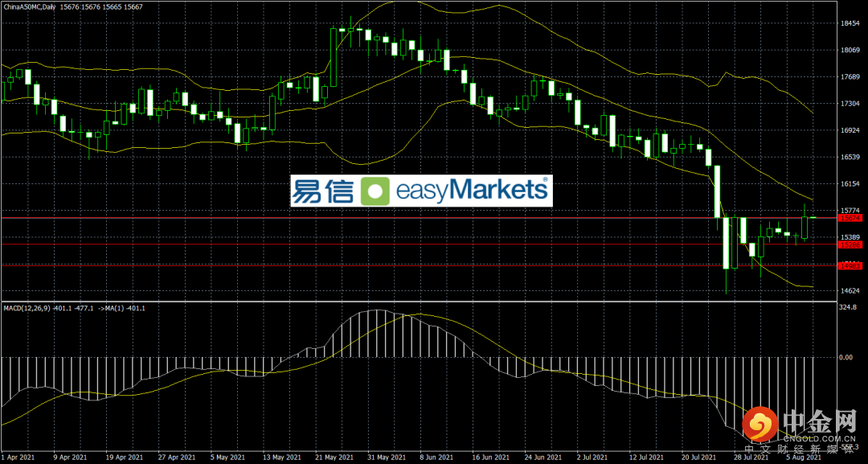
Task: Select the 324.8 MACD scale value
Action: tap(850, 307)
